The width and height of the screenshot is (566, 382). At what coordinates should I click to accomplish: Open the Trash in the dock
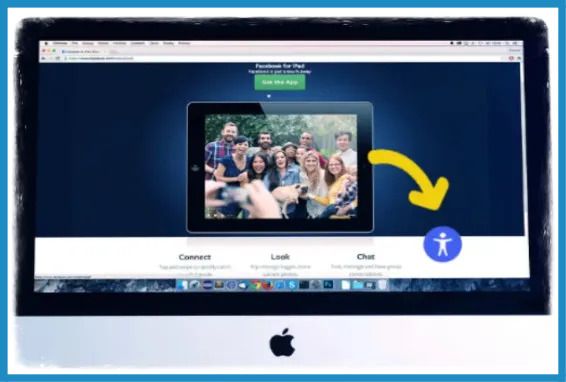click(x=382, y=285)
